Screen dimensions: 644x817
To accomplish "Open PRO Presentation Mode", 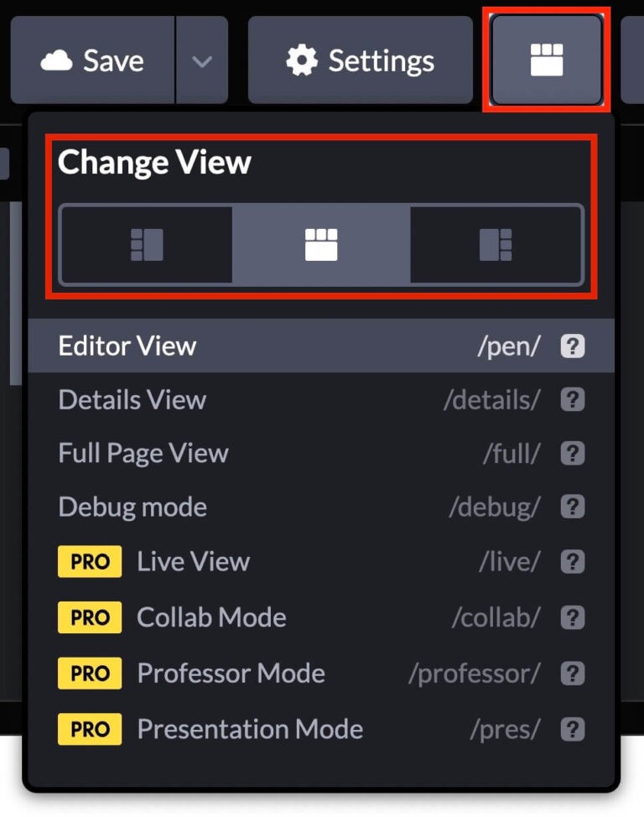I will [x=321, y=729].
